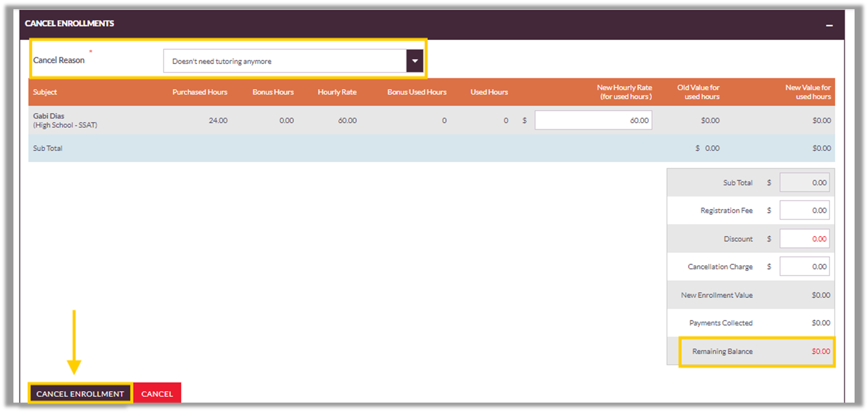This screenshot has width=868, height=414.
Task: Click the 'New Hourly Rate (for used hours)' header
Action: [624, 92]
